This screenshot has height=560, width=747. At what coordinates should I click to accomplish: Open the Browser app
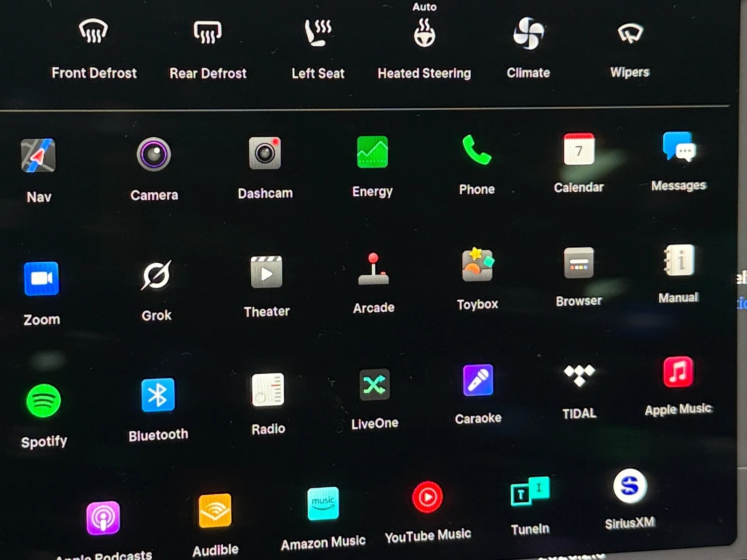578,263
